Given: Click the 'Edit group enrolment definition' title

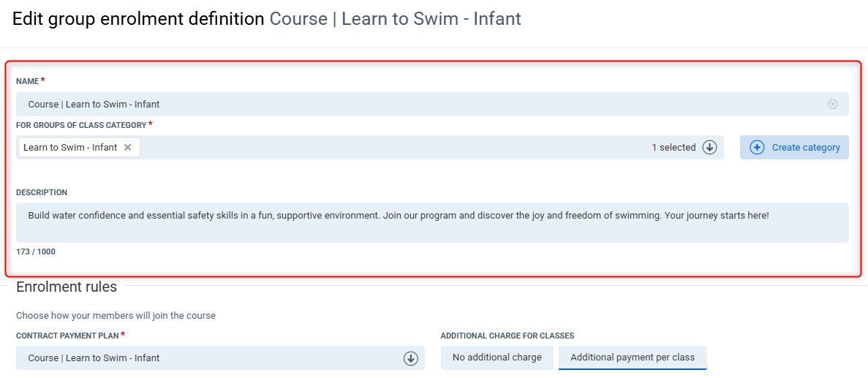Looking at the screenshot, I should 138,19.
